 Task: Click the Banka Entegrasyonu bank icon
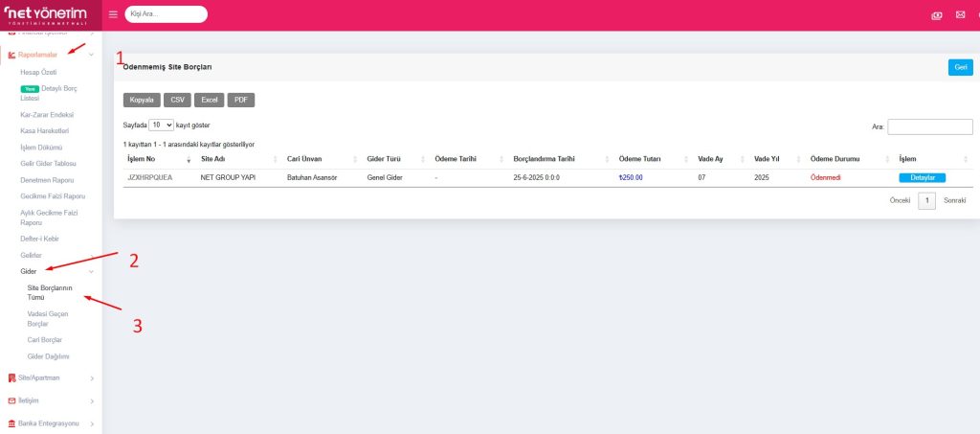coord(11,423)
